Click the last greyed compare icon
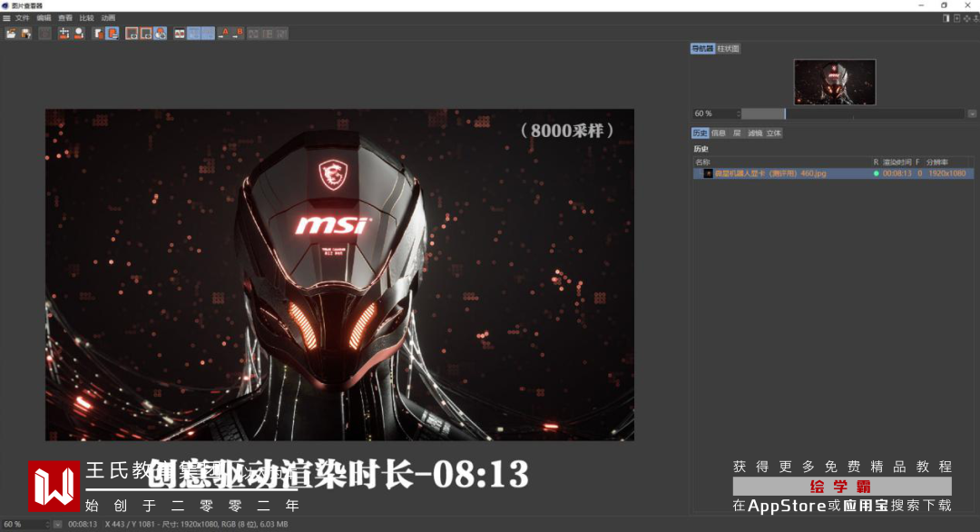 point(282,34)
